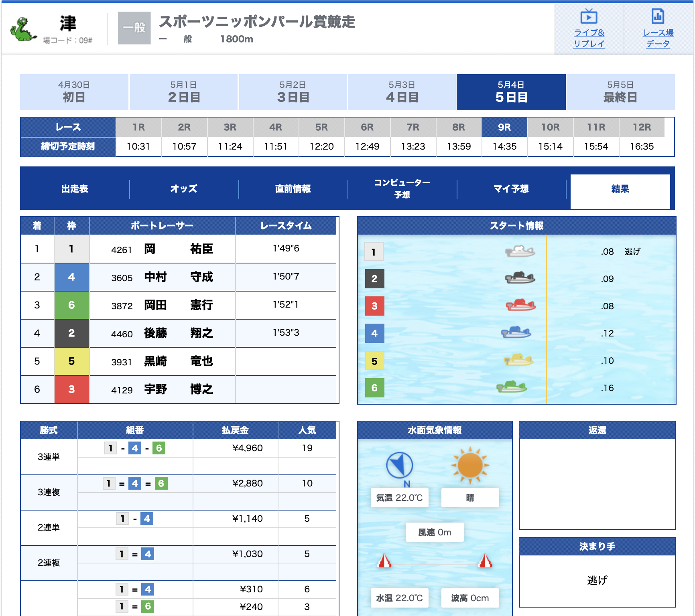This screenshot has width=695, height=616.
Task: Click the sunny weather sun icon
Action: 470,465
